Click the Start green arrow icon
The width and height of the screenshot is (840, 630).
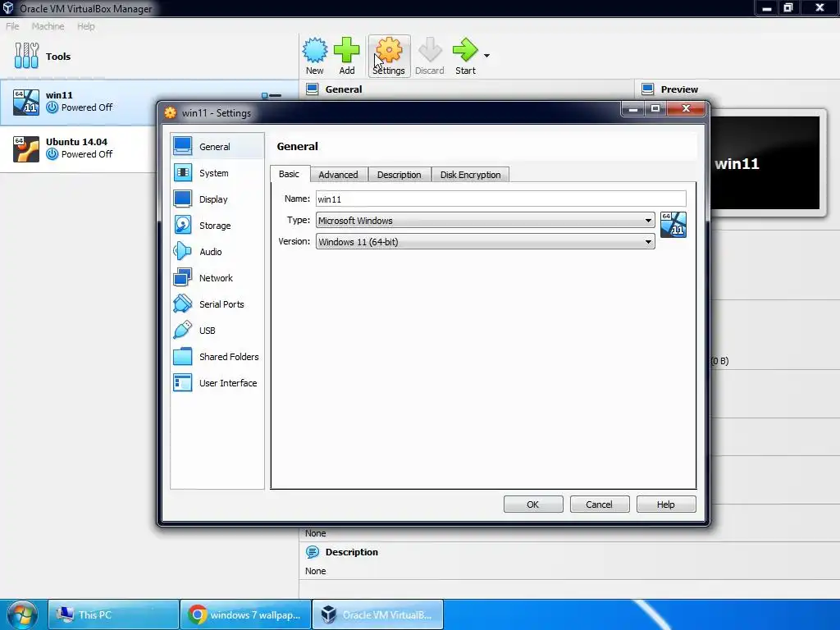pos(465,50)
